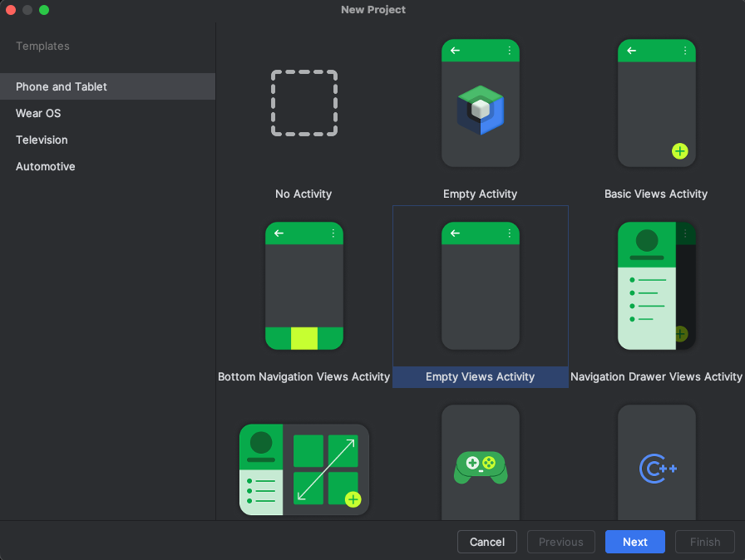Choose Navigation Drawer Views Activity thumbnail
The width and height of the screenshot is (745, 560).
pyautogui.click(x=657, y=286)
